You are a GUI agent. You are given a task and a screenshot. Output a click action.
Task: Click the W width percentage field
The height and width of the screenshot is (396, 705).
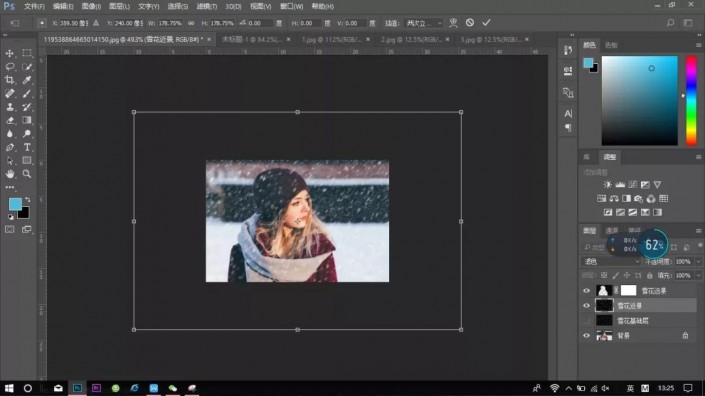point(170,23)
